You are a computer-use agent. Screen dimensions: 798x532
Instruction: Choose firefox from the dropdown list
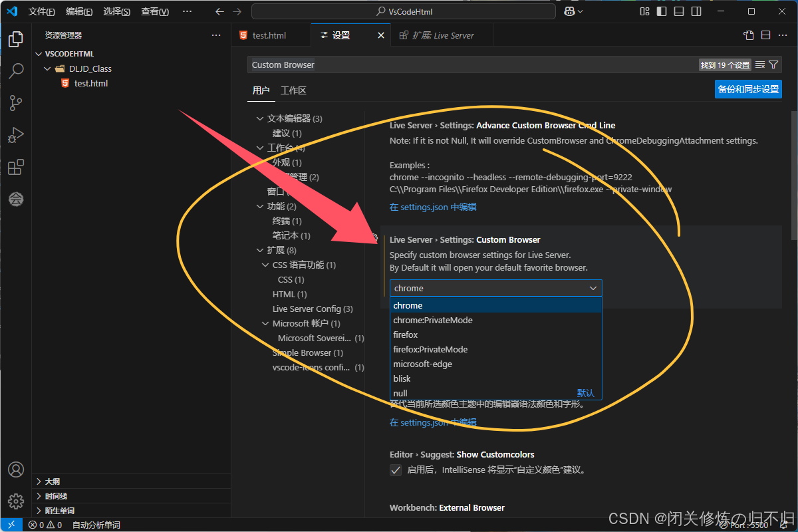click(x=495, y=334)
